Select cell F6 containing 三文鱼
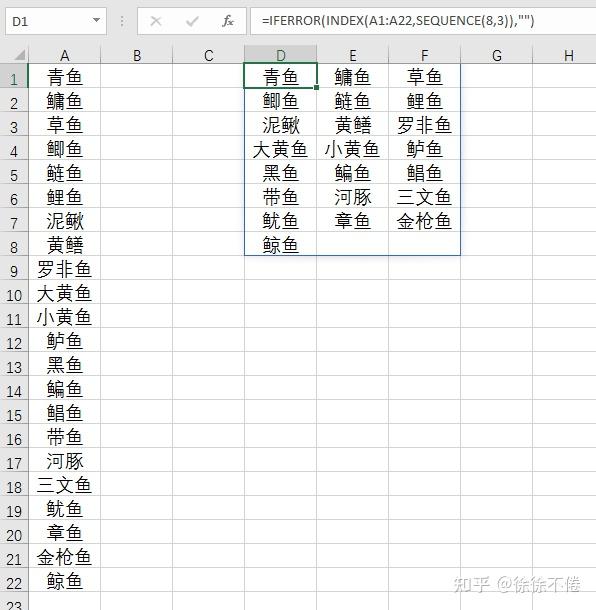Screen dimensions: 596x610 pyautogui.click(x=424, y=196)
